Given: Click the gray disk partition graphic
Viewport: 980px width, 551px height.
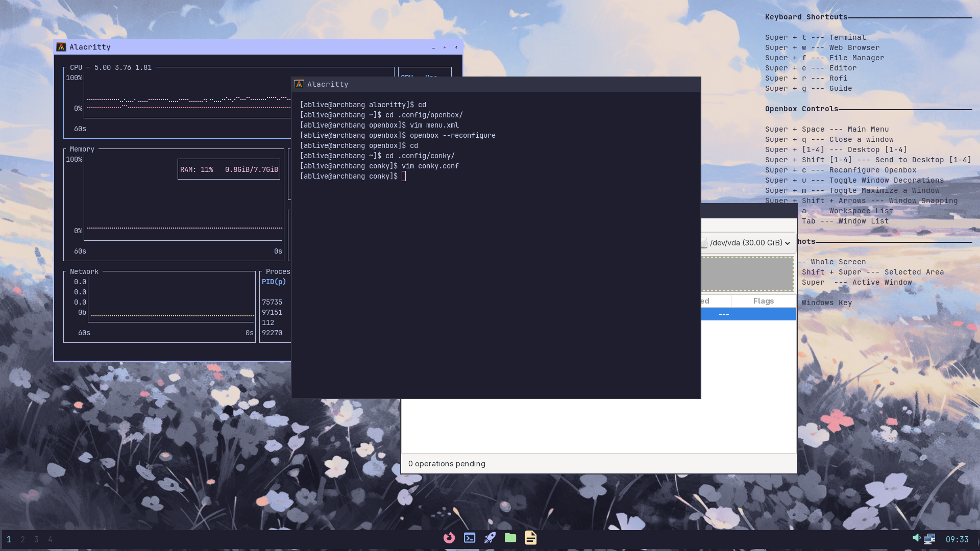Looking at the screenshot, I should (747, 274).
